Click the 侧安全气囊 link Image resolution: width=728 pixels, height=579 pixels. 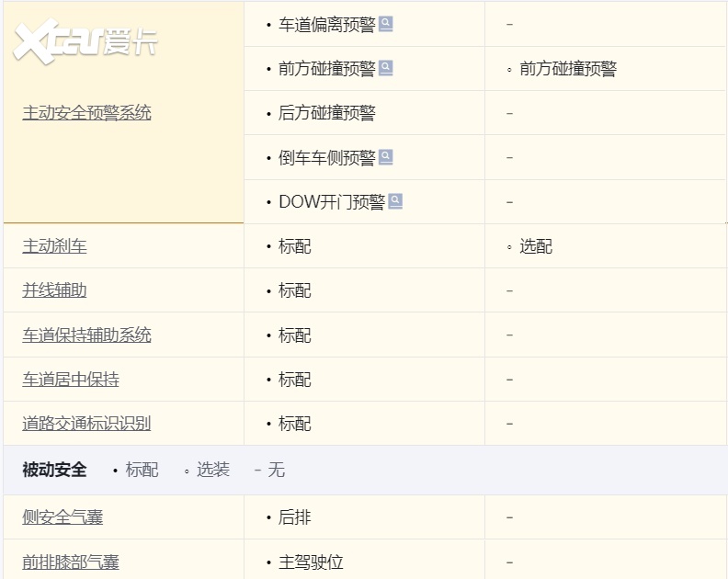click(63, 517)
